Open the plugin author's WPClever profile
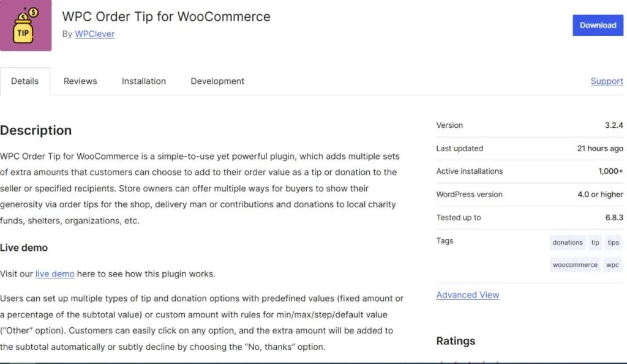627x364 pixels. 94,34
